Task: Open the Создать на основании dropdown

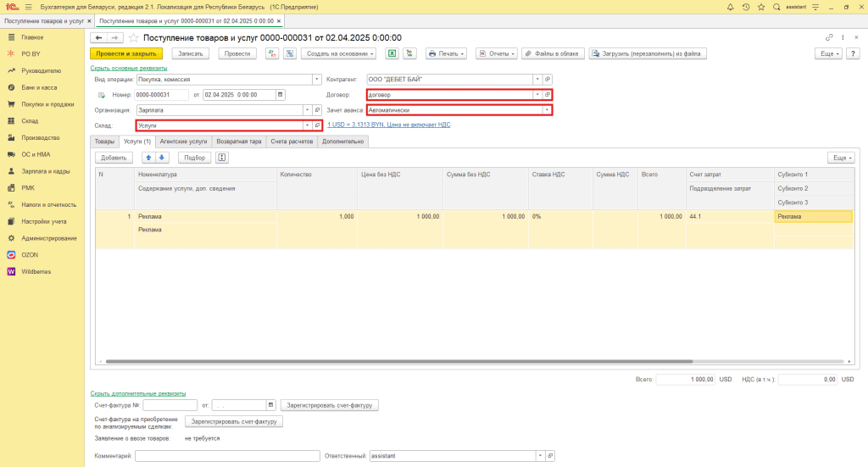Action: point(337,53)
